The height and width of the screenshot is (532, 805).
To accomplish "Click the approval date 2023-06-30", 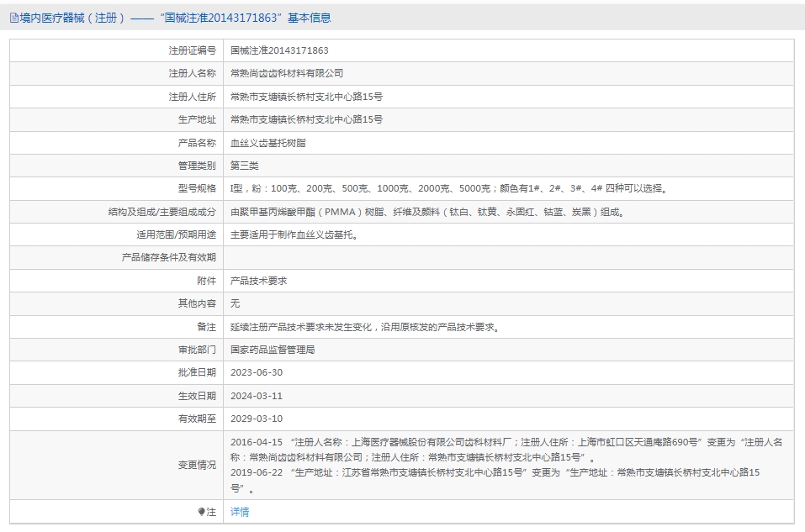I will (x=257, y=372).
